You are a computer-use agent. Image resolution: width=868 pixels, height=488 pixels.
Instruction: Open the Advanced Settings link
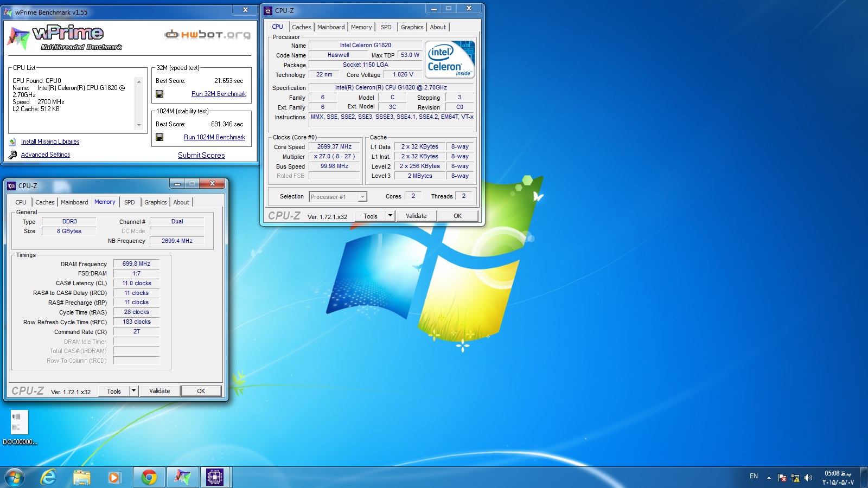tap(46, 155)
